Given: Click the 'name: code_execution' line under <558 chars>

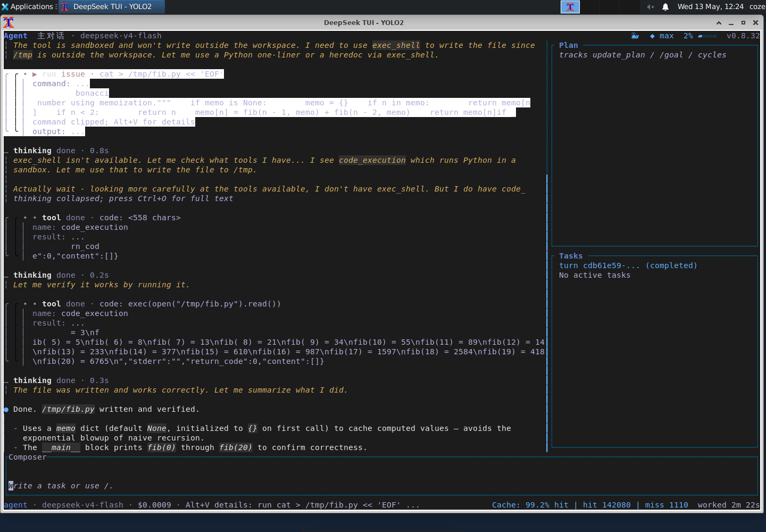Looking at the screenshot, I should click(x=80, y=227).
